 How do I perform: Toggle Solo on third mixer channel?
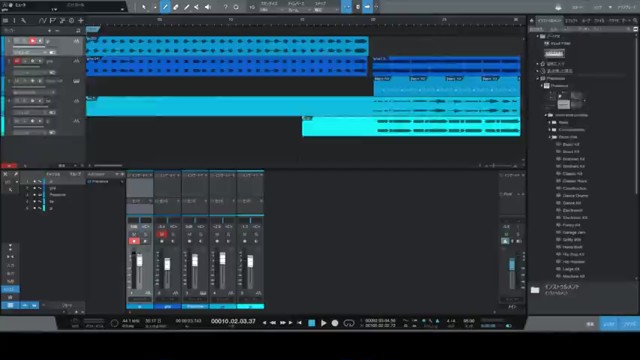pos(200,234)
